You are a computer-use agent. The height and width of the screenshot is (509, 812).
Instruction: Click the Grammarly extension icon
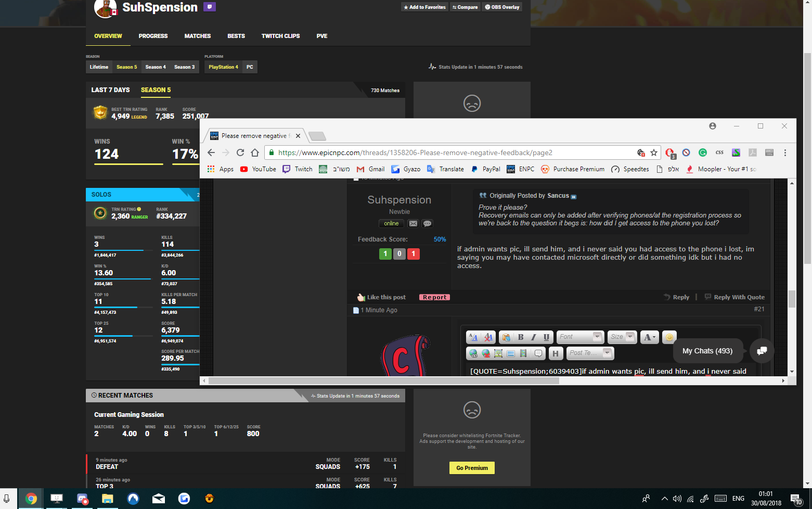pyautogui.click(x=703, y=152)
